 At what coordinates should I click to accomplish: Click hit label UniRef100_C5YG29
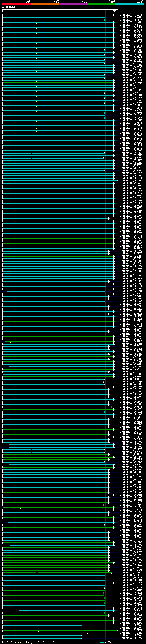point(131,93)
